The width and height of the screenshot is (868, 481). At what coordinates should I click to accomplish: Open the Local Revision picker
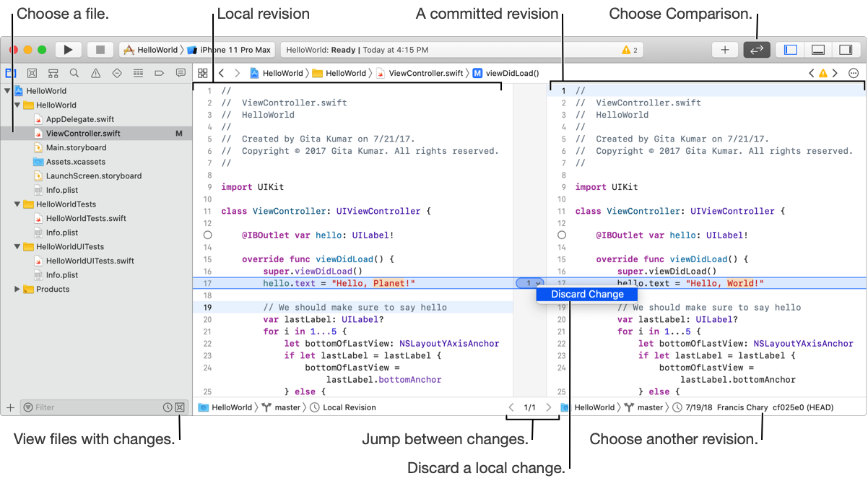point(343,407)
